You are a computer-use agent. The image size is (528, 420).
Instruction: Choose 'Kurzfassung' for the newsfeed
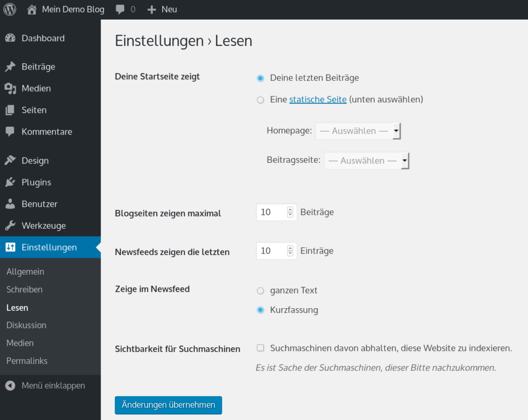coord(260,310)
